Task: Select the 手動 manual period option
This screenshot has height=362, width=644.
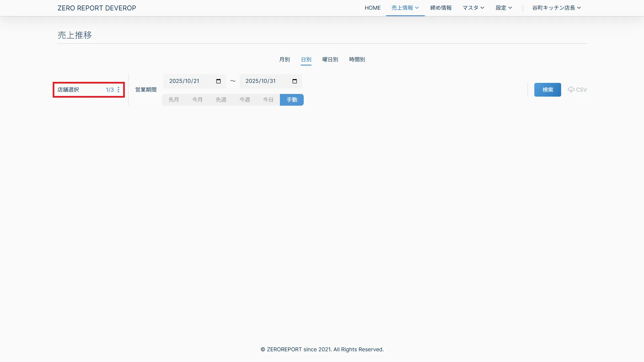Action: click(x=292, y=100)
